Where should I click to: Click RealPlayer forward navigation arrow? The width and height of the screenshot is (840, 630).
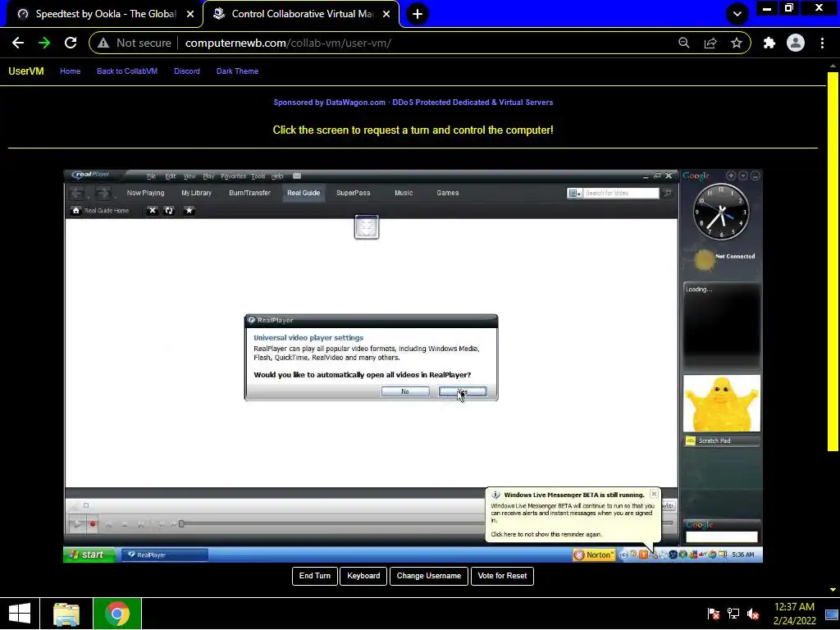[x=103, y=193]
